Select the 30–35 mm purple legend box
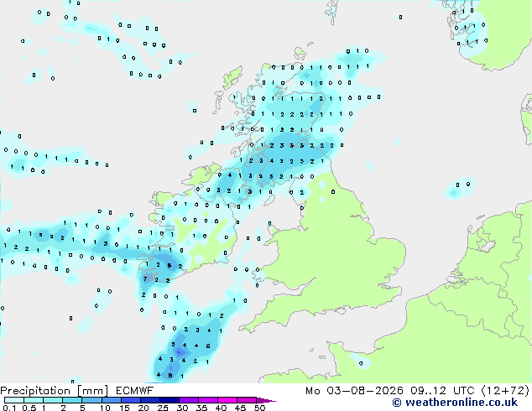 pos(188,400)
